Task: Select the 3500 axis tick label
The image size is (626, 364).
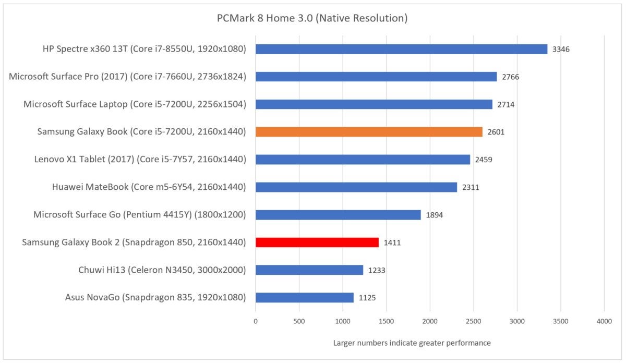Action: [x=561, y=322]
